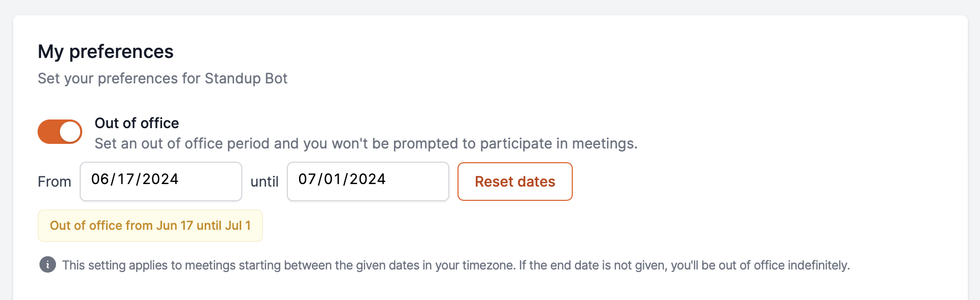Click the 'until' label between date fields
Screen dimensions: 980x300
click(x=265, y=181)
